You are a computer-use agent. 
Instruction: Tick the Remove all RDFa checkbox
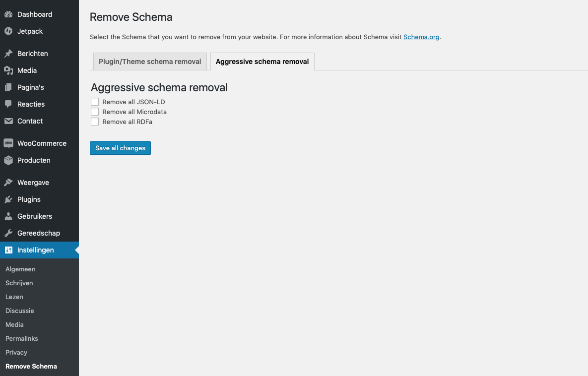95,122
